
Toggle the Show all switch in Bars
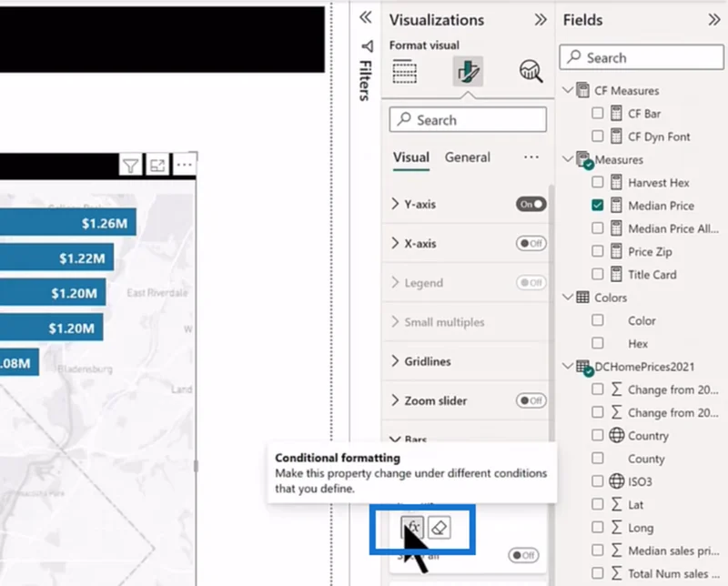pyautogui.click(x=523, y=555)
